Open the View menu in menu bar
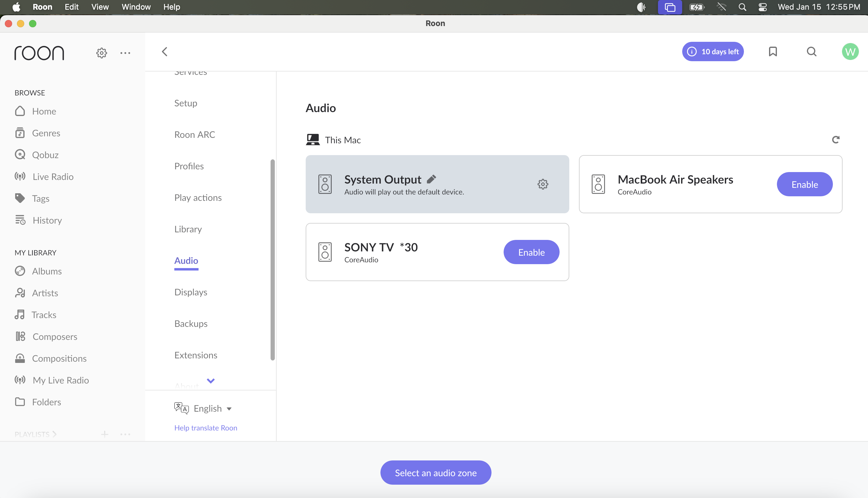 [100, 7]
